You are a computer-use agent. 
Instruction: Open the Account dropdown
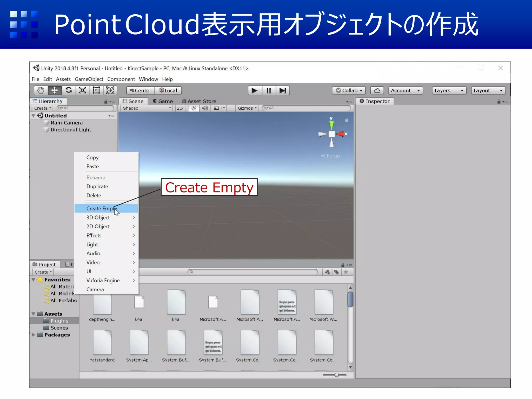tap(406, 90)
